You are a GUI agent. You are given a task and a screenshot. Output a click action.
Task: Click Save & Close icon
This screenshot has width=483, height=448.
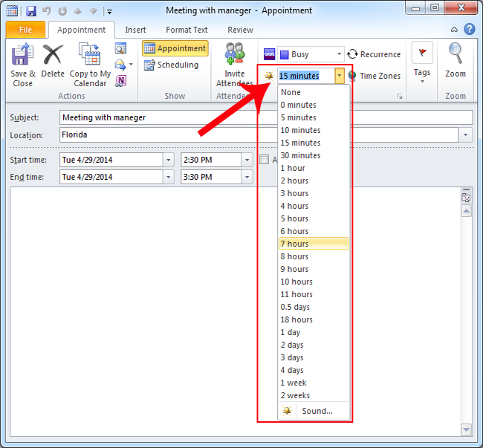click(x=22, y=54)
